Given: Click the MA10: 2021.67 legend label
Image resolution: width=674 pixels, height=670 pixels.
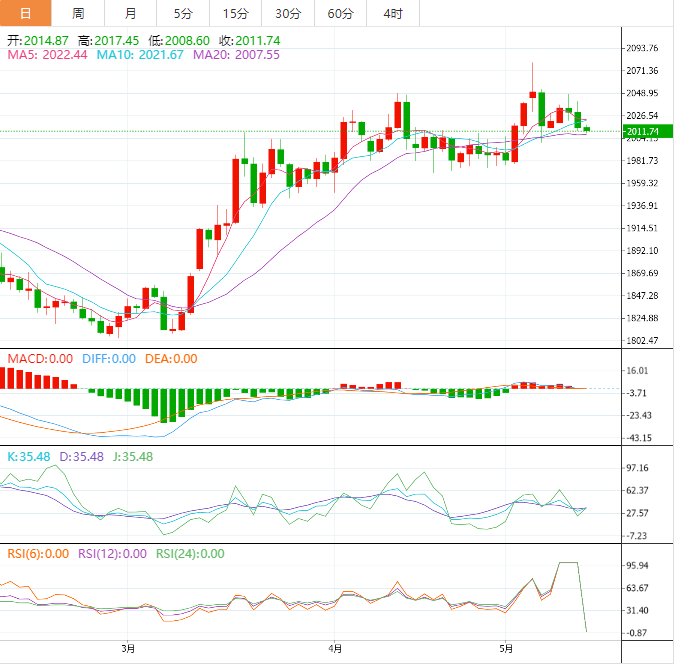Looking at the screenshot, I should 140,55.
